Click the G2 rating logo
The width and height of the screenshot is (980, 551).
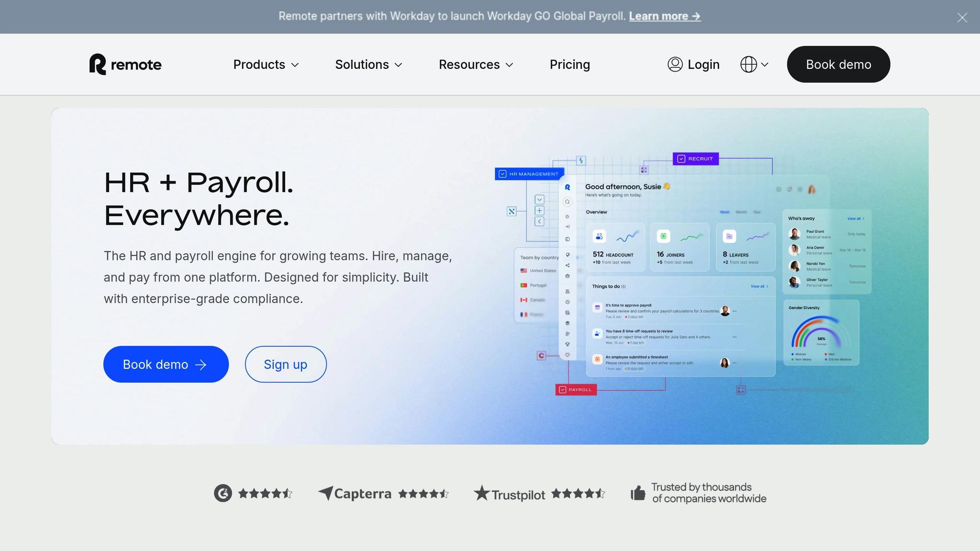tap(223, 493)
